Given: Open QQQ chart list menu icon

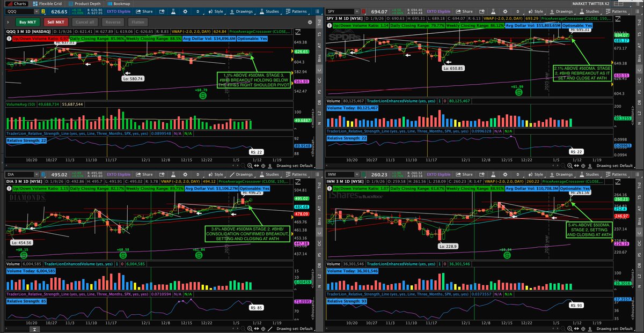Looking at the screenshot, I should (317, 12).
